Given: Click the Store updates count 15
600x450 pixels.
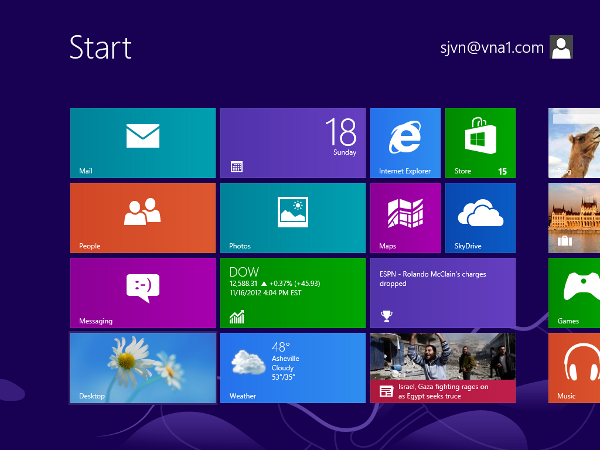Looking at the screenshot, I should tap(502, 171).
